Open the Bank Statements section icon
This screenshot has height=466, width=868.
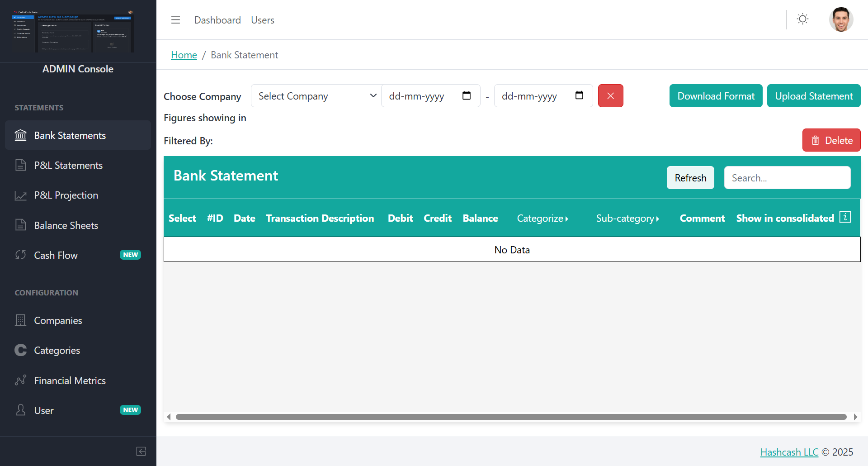click(x=20, y=135)
